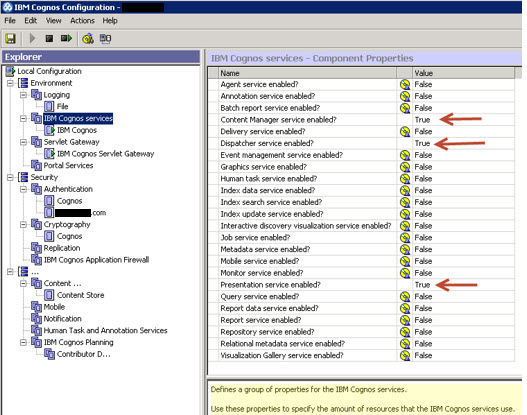Click False value for Monitor service

tap(423, 273)
